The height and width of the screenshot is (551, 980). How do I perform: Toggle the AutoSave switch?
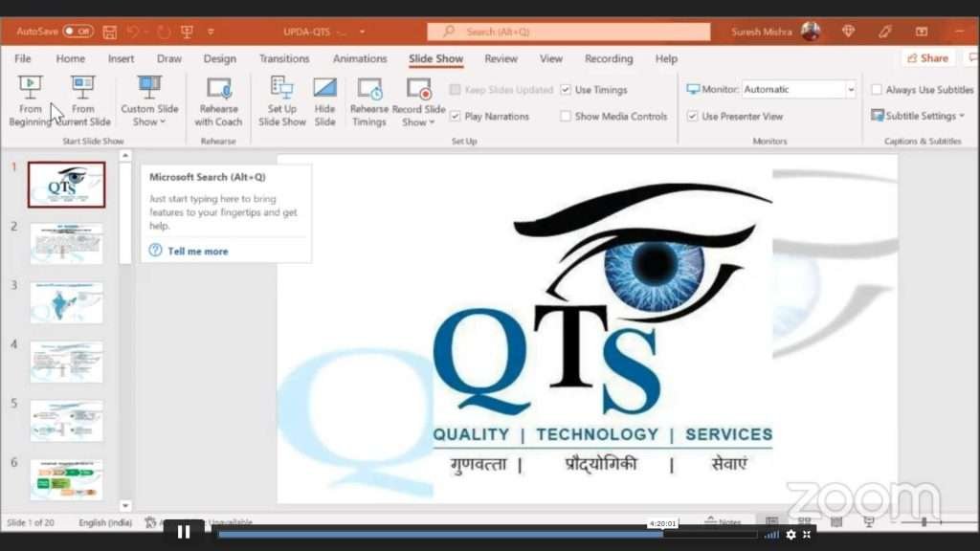click(78, 32)
